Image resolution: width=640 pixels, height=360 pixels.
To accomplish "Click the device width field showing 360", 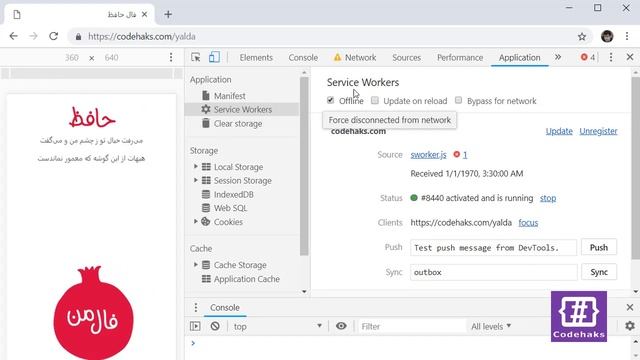I will pyautogui.click(x=71, y=58).
